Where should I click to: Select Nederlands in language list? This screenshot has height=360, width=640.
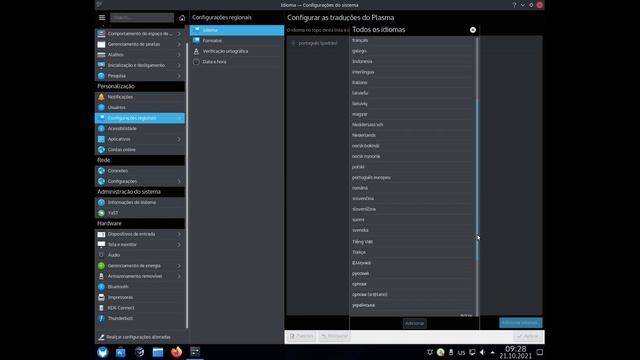pos(412,135)
